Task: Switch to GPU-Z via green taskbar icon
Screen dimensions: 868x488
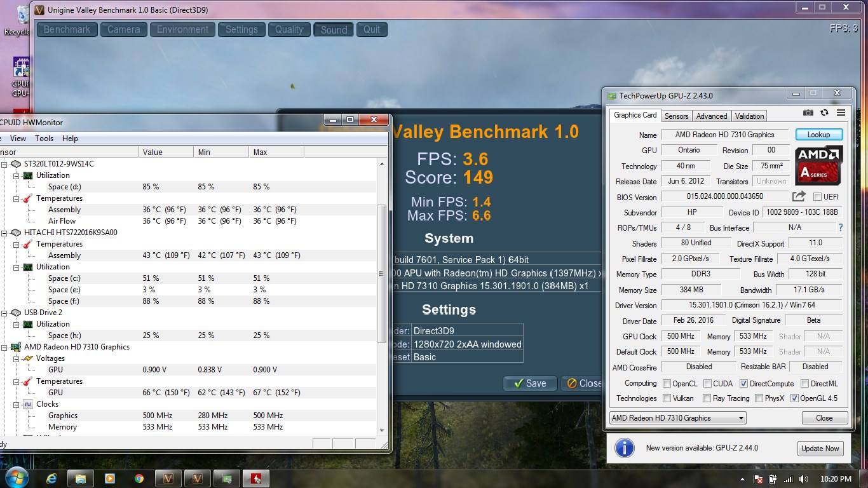Action: click(226, 478)
